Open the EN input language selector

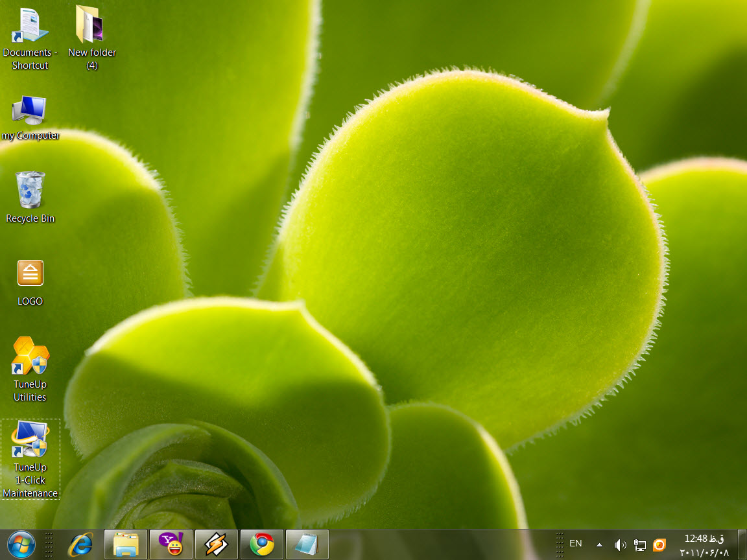coord(575,544)
